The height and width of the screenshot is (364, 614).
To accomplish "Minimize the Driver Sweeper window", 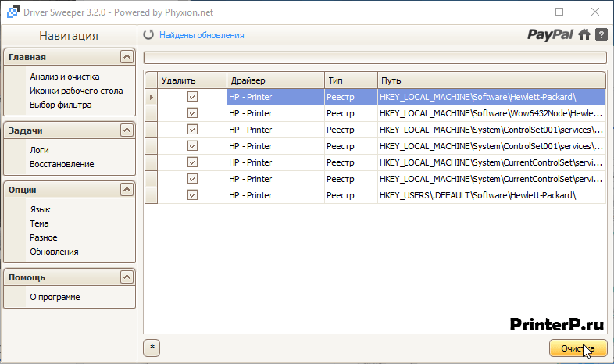I will click(524, 12).
